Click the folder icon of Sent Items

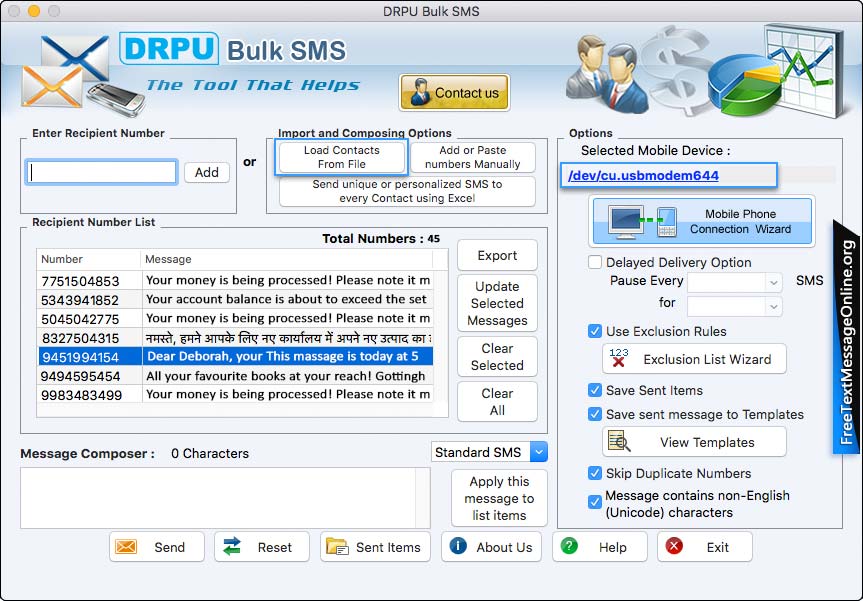point(337,547)
